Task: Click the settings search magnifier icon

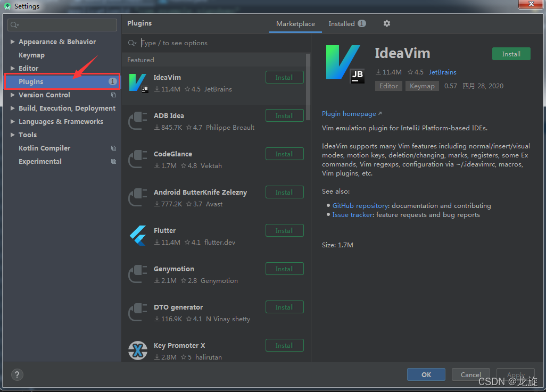Action: pyautogui.click(x=14, y=25)
